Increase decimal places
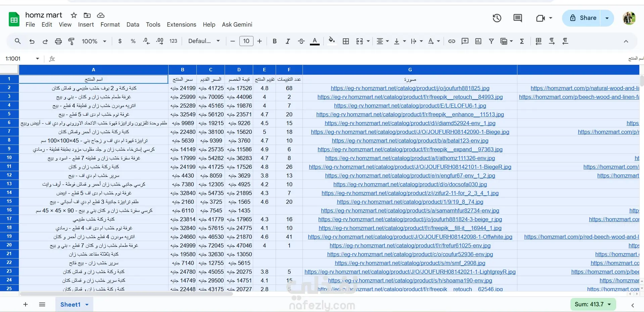The height and width of the screenshot is (312, 644). click(160, 41)
